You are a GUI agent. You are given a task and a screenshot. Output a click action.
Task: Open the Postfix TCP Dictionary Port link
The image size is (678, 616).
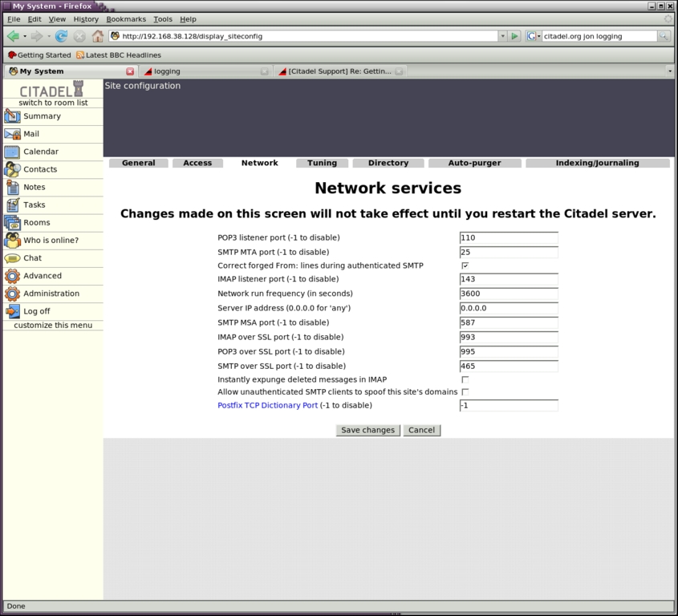coord(267,405)
